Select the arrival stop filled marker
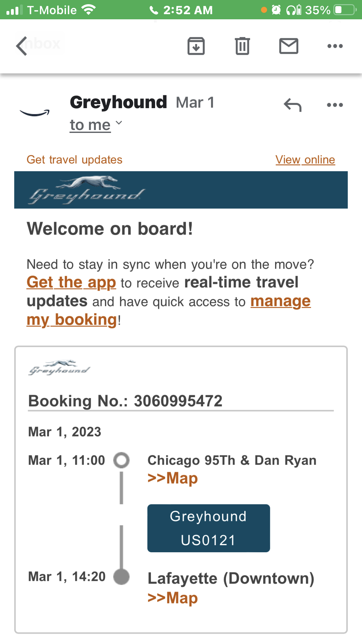Image resolution: width=362 pixels, height=644 pixels. pyautogui.click(x=121, y=577)
